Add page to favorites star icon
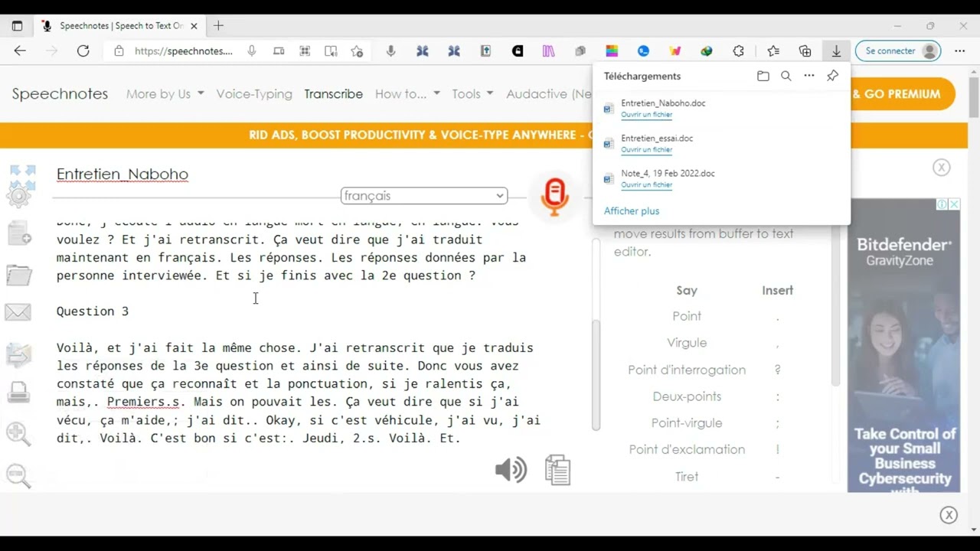 (x=357, y=51)
